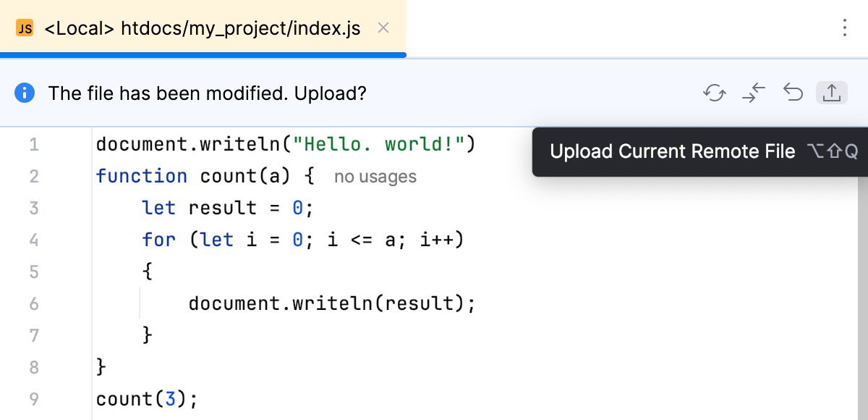The image size is (868, 420).
Task: Open the three-dot editor options menu
Action: 845,28
